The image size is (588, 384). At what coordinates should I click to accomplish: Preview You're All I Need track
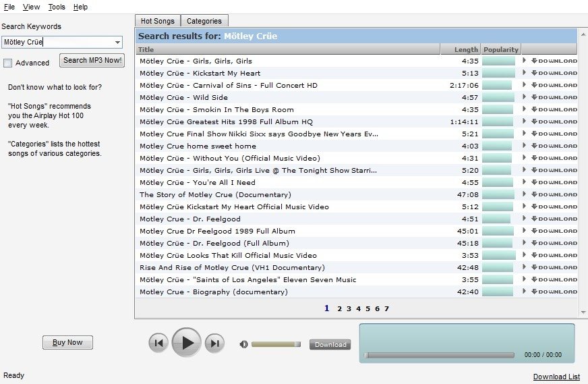click(x=524, y=182)
